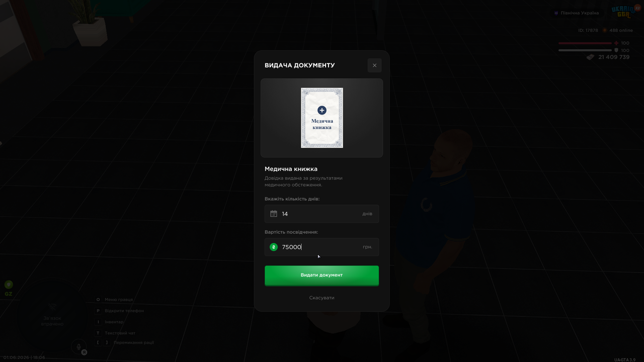Click the Вартість посвідчення label
This screenshot has width=644, height=362.
tap(291, 232)
